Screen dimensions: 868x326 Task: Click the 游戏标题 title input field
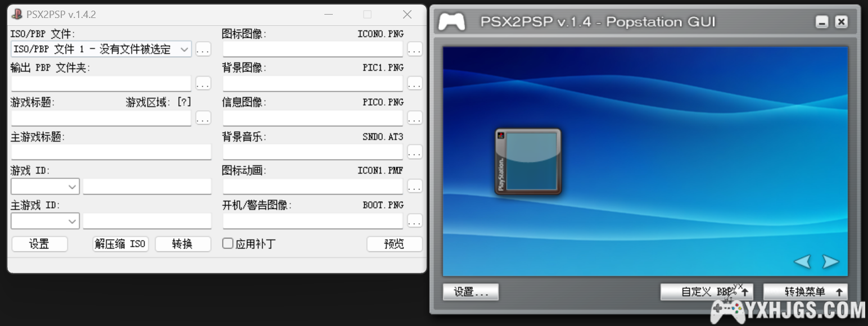tap(101, 117)
